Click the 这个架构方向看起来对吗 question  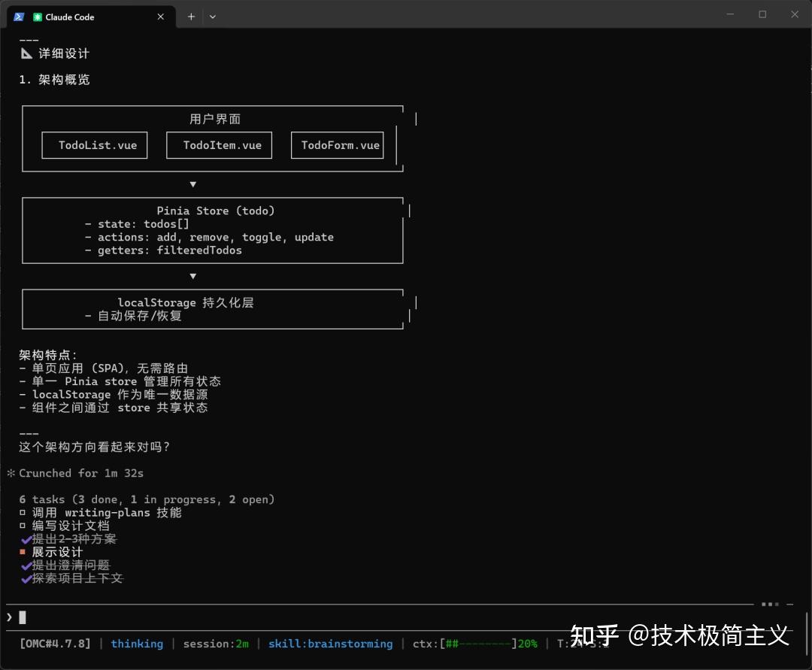point(94,447)
